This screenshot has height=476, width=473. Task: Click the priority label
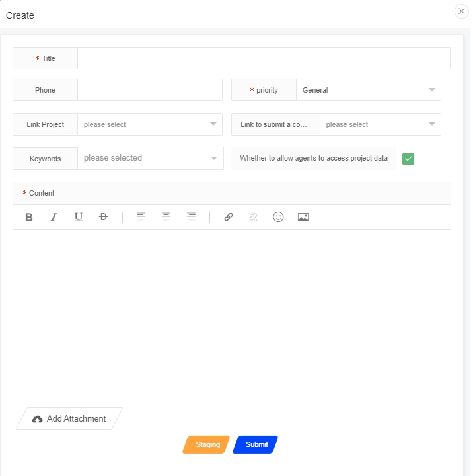point(267,90)
